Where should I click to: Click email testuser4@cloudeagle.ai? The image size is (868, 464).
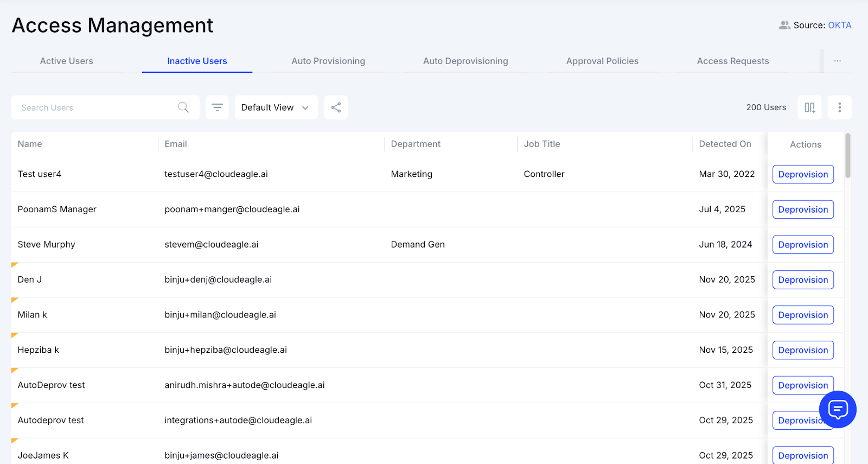(216, 174)
